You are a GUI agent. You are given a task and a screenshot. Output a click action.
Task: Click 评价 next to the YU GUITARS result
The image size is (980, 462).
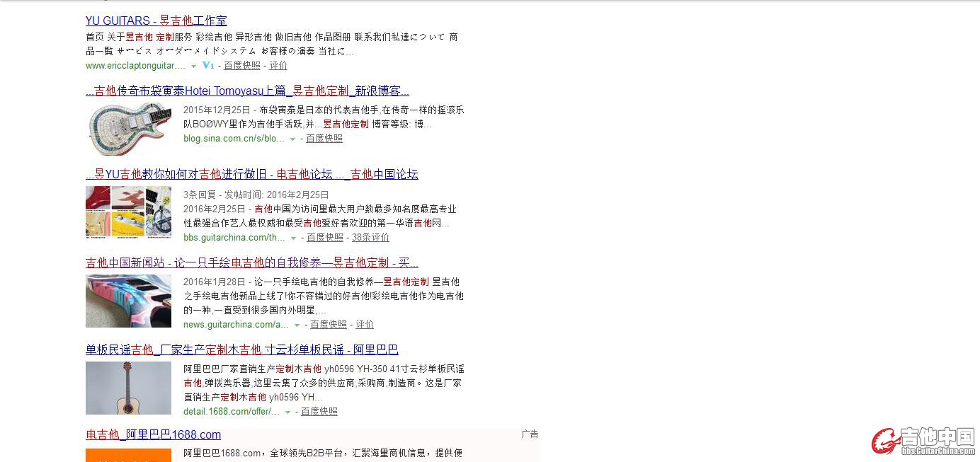[x=278, y=65]
